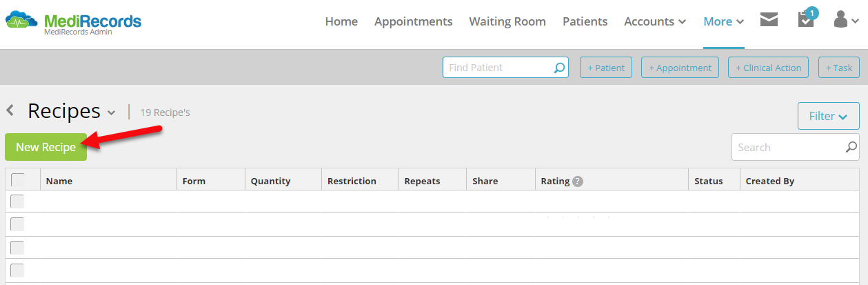Click the + Clinical Action button

click(x=768, y=68)
